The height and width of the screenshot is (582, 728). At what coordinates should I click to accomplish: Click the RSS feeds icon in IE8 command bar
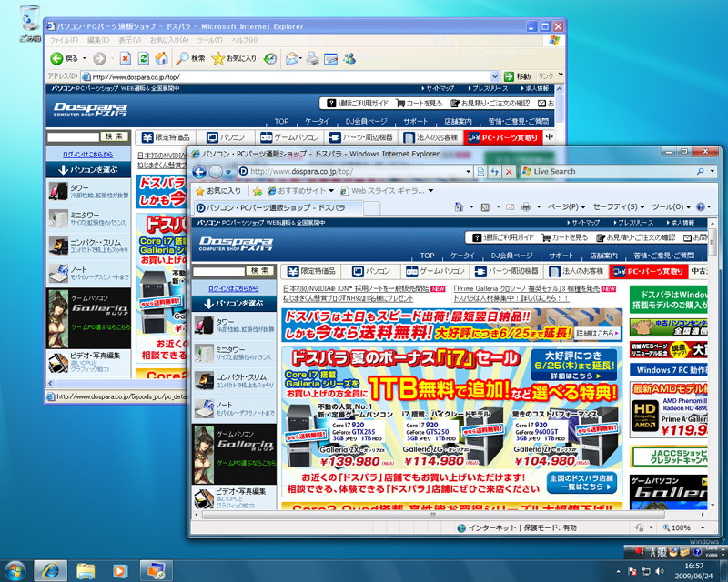[x=485, y=208]
